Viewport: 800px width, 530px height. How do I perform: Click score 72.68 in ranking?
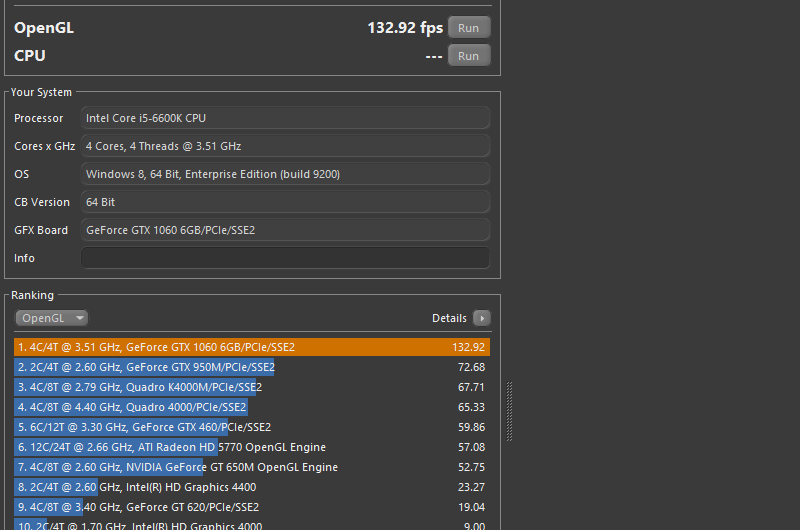[x=471, y=367]
